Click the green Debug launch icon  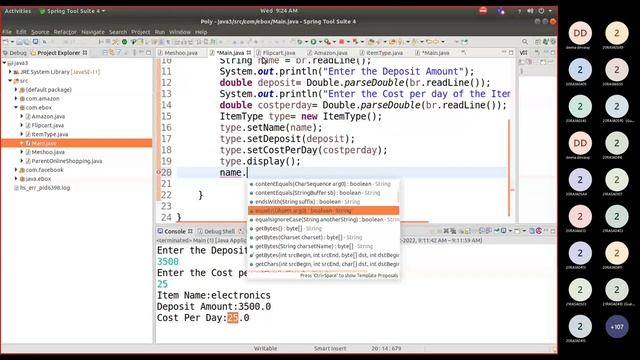click(300, 42)
